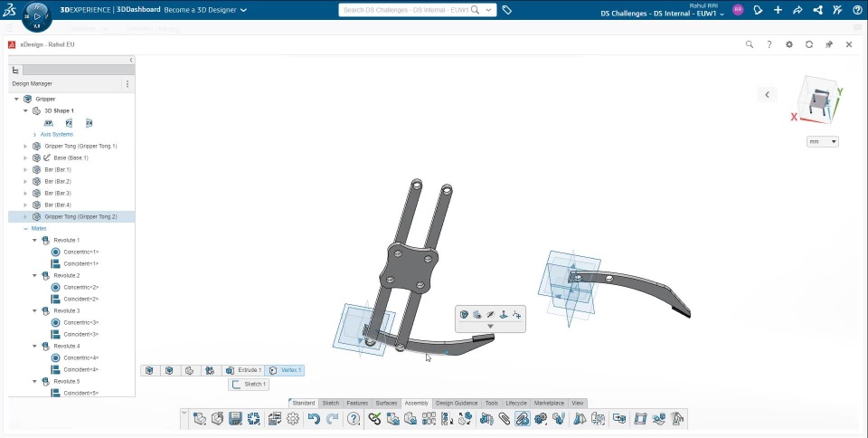This screenshot has width=868, height=438.
Task: Click the last axis icon in context toolbar
Action: (x=516, y=315)
